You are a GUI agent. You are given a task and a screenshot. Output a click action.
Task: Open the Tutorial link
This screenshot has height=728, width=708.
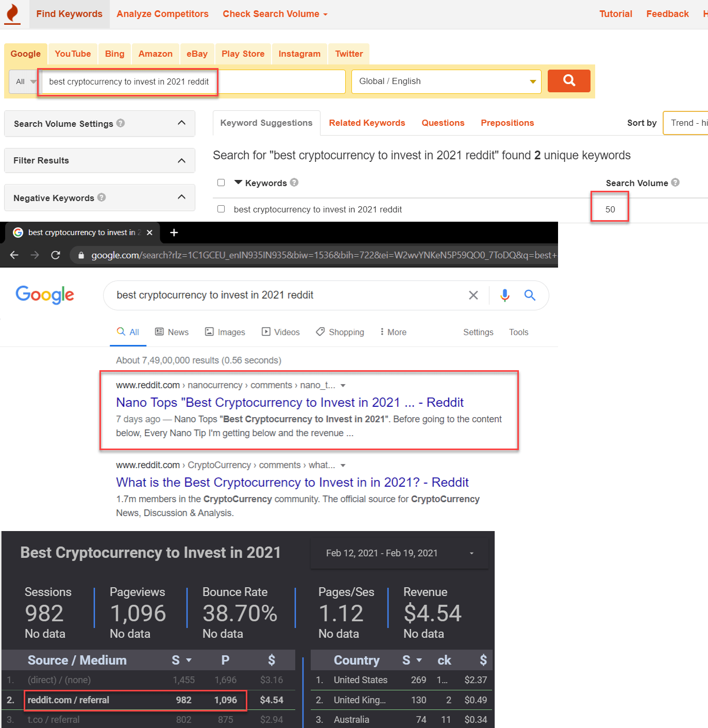point(616,14)
